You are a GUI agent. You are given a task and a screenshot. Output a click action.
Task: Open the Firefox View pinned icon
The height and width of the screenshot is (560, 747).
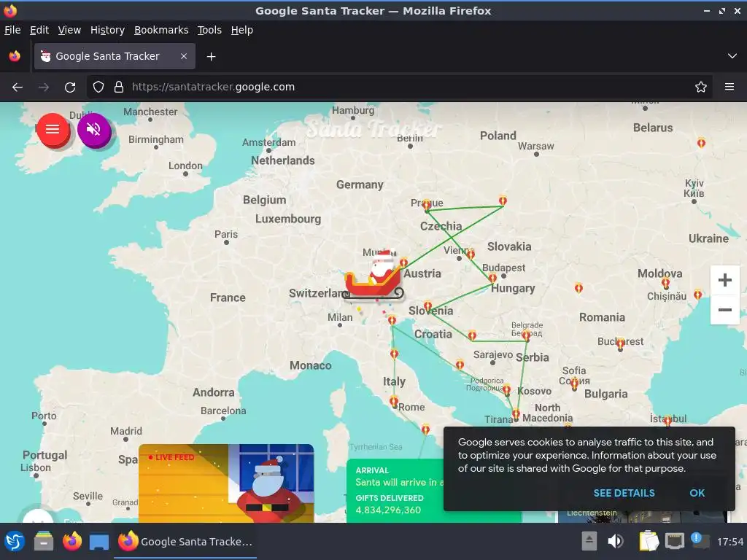pyautogui.click(x=15, y=56)
